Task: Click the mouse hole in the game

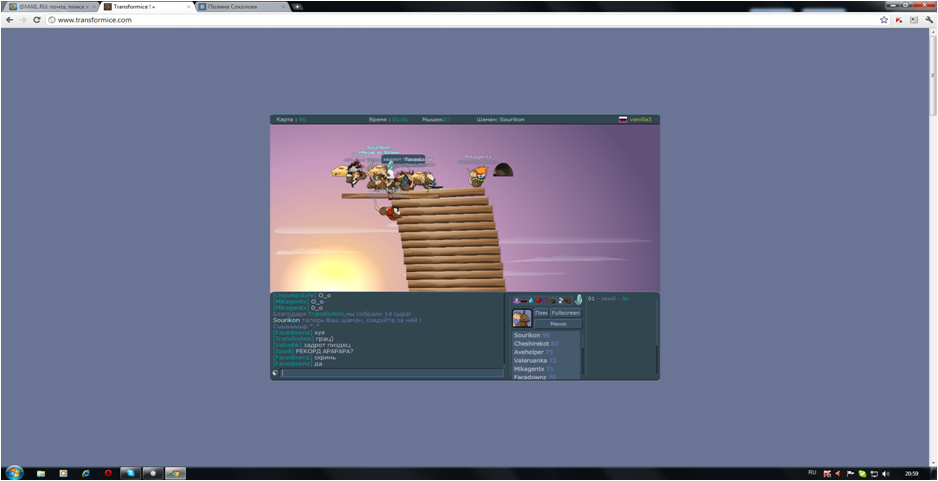Action: (503, 170)
